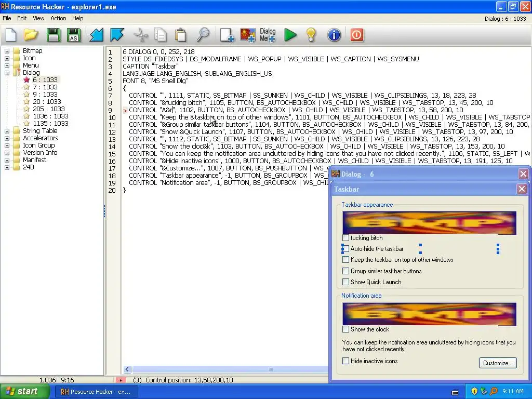
Task: Click the Save As floppy icon
Action: [x=74, y=35]
